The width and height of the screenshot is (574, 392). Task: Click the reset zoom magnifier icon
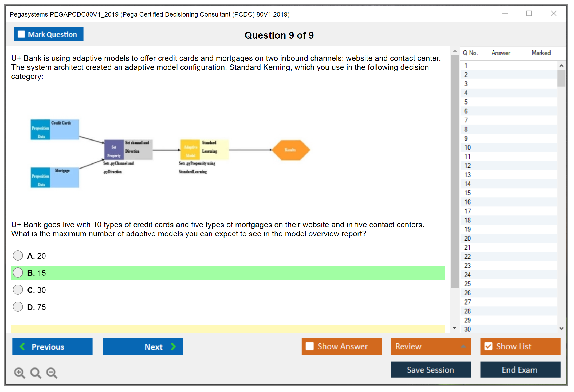coord(36,373)
